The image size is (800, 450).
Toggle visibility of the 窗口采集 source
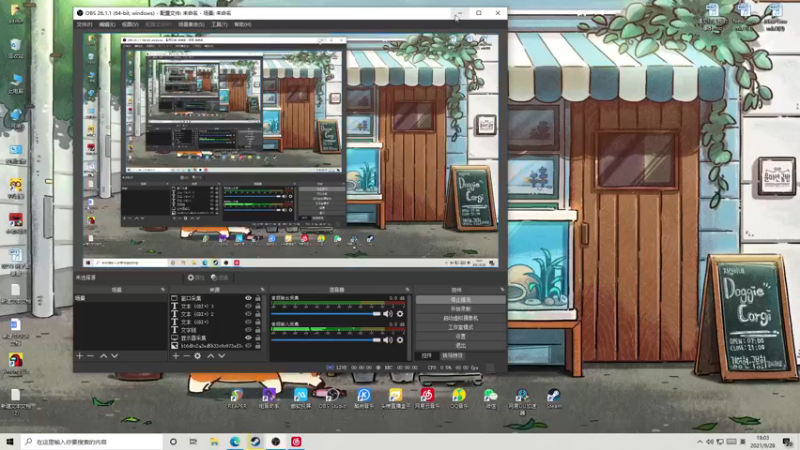pyautogui.click(x=248, y=298)
